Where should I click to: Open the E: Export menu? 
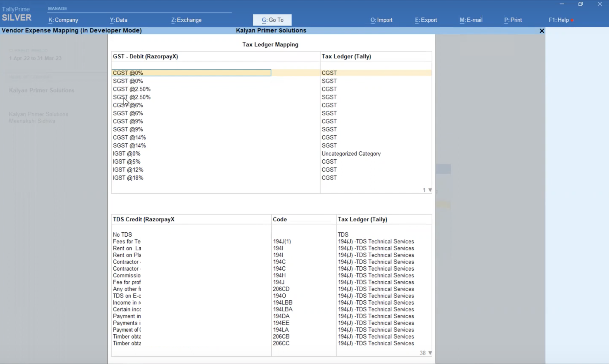pos(426,20)
